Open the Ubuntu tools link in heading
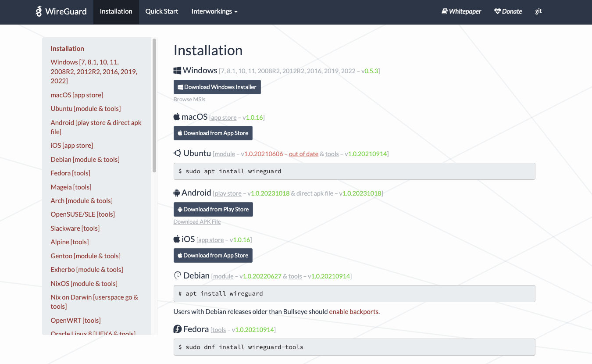Screen dimensions: 592x364 pyautogui.click(x=332, y=154)
